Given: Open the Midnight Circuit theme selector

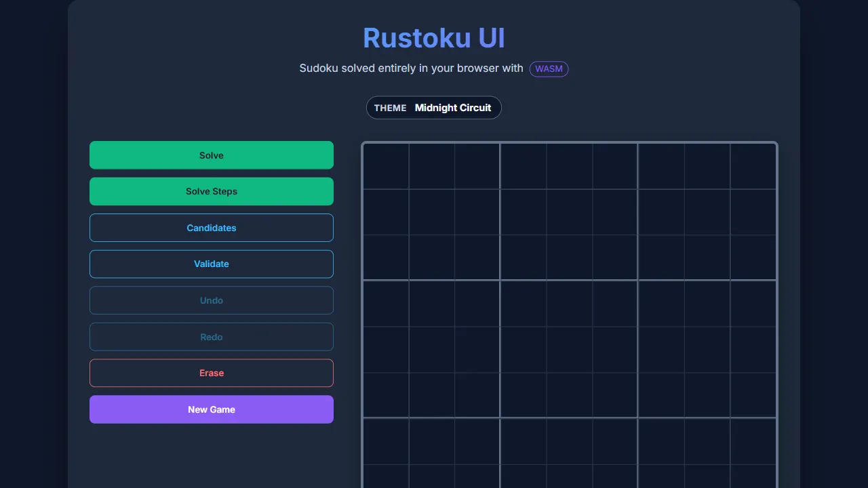Looking at the screenshot, I should [x=434, y=108].
